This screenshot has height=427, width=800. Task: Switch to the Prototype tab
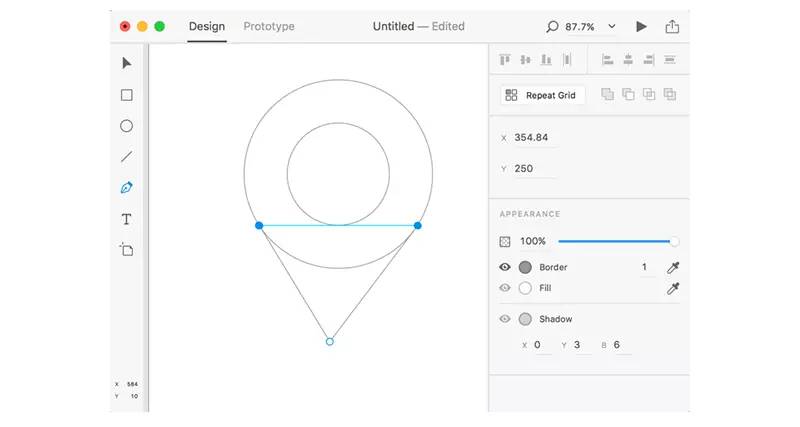pyautogui.click(x=269, y=27)
